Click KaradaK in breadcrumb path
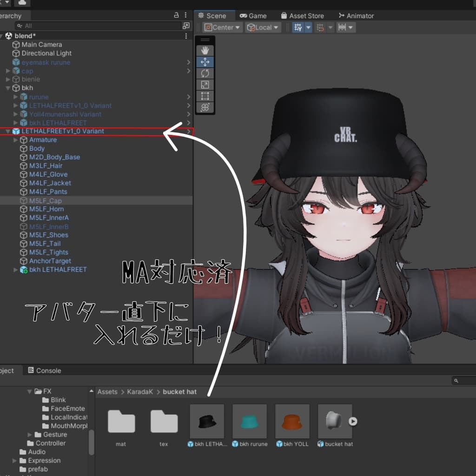The height and width of the screenshot is (476, 476). (x=140, y=391)
